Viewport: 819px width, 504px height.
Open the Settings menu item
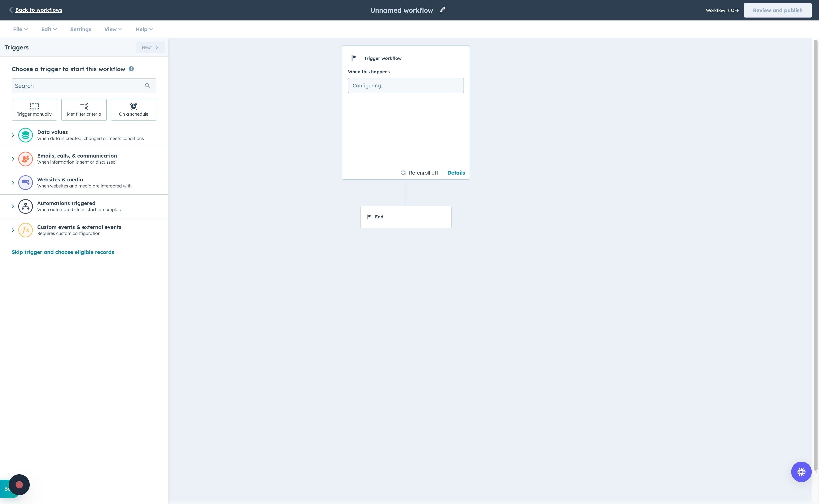point(81,29)
